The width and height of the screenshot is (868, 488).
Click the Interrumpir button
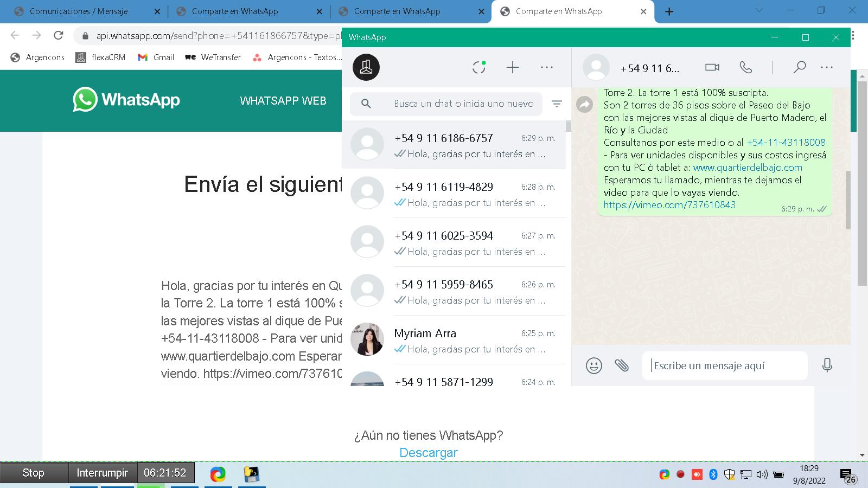coord(102,473)
